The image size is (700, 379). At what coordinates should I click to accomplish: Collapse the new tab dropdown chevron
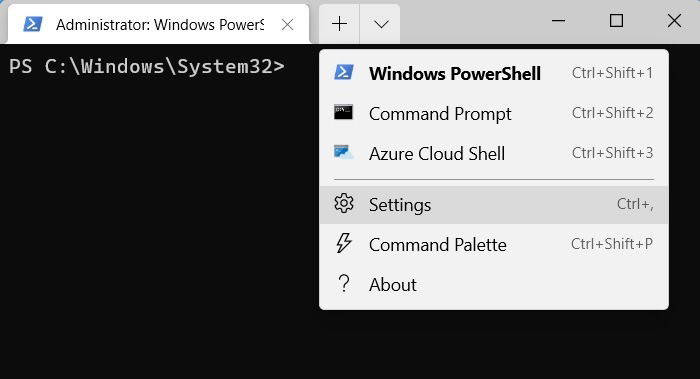click(380, 24)
